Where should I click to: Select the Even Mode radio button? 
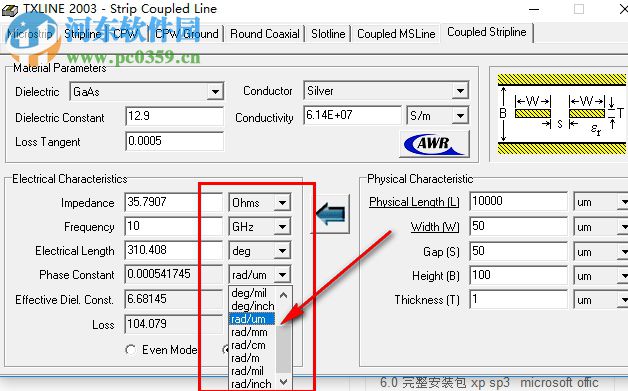click(131, 350)
